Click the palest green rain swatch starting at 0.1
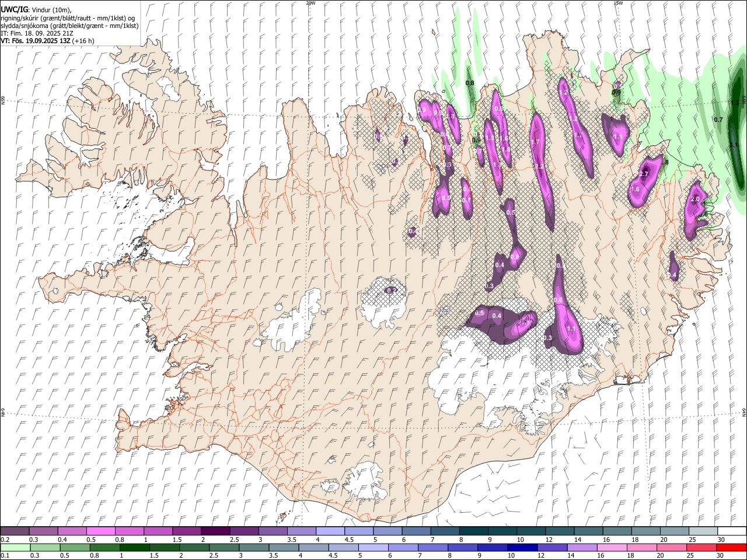This screenshot has height=560, width=747. (x=15, y=548)
